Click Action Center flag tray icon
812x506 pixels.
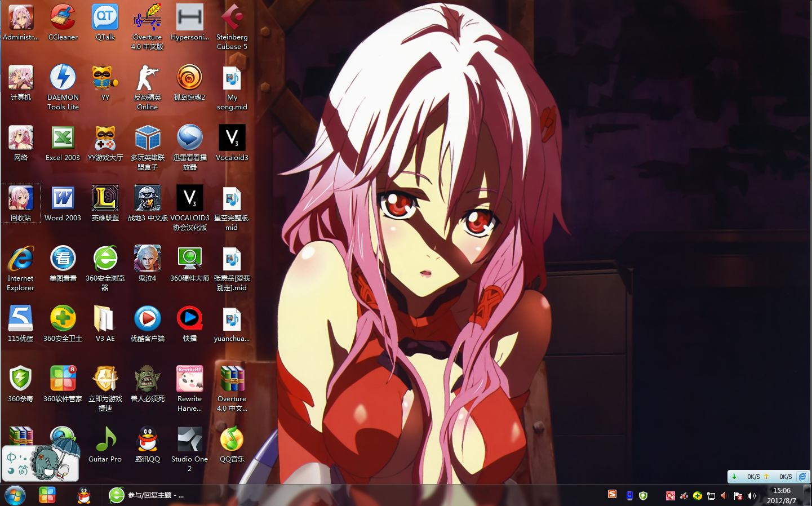point(738,496)
